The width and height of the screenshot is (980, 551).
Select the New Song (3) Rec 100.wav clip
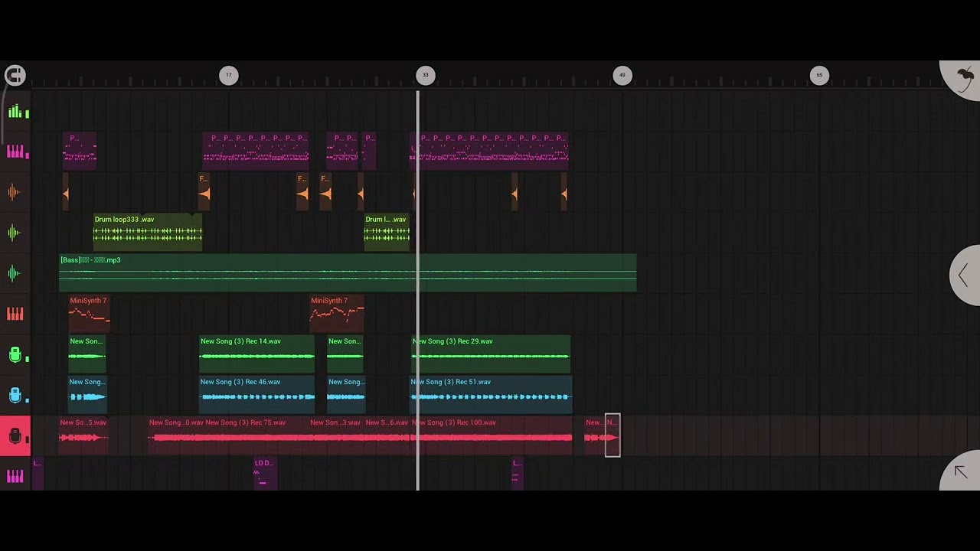[x=492, y=436]
